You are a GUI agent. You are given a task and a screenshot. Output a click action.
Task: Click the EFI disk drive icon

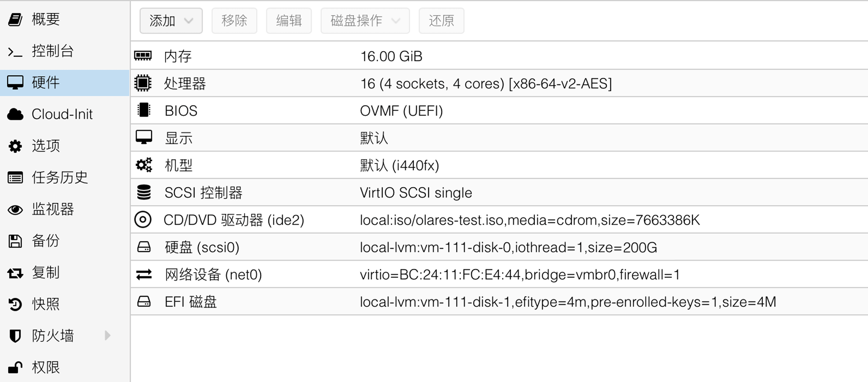click(144, 302)
